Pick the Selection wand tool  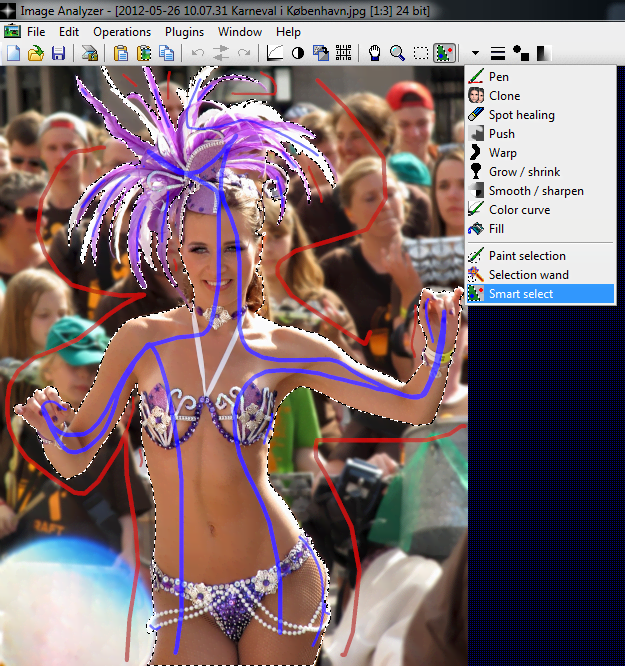528,275
